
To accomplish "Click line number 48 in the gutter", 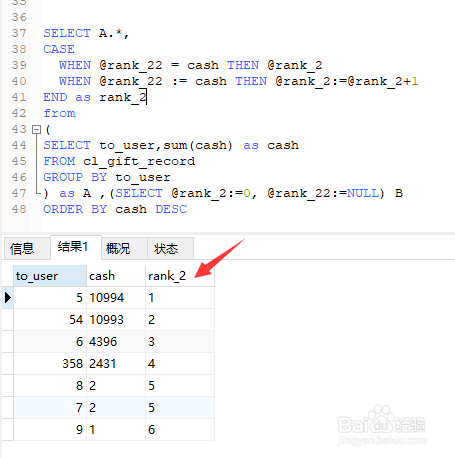I will (19, 209).
